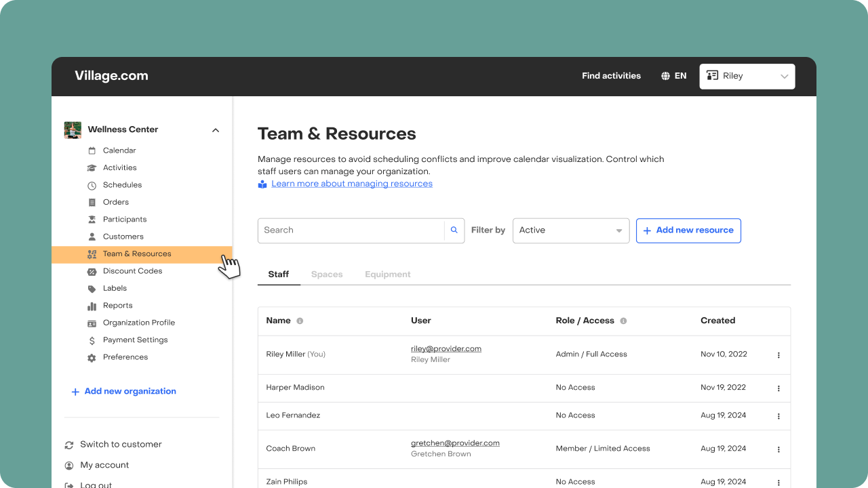Click the Wellness Center organization thumbnail
Viewport: 868px width, 488px height.
tap(73, 130)
